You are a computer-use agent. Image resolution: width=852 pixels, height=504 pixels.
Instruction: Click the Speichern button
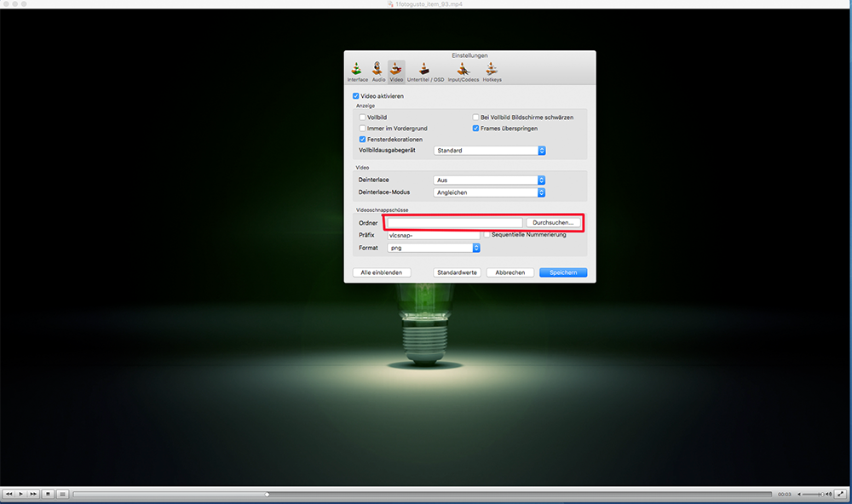562,272
